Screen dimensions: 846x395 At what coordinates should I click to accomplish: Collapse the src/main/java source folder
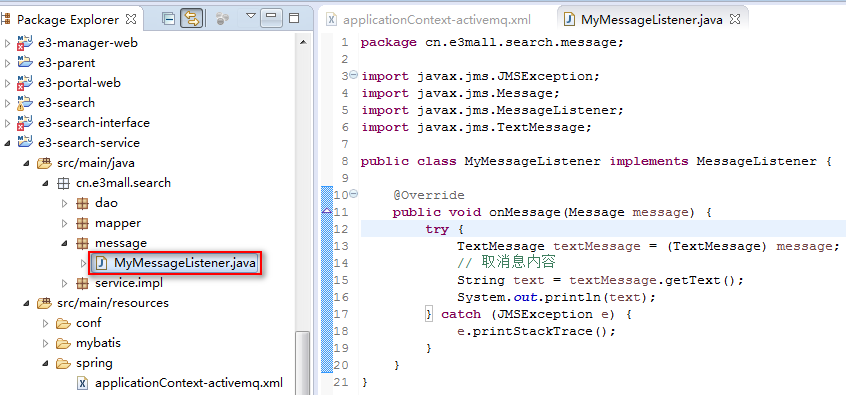point(26,163)
